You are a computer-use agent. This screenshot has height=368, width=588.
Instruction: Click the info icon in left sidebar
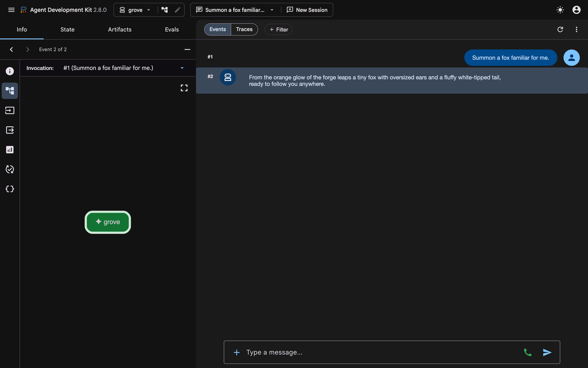coord(10,71)
